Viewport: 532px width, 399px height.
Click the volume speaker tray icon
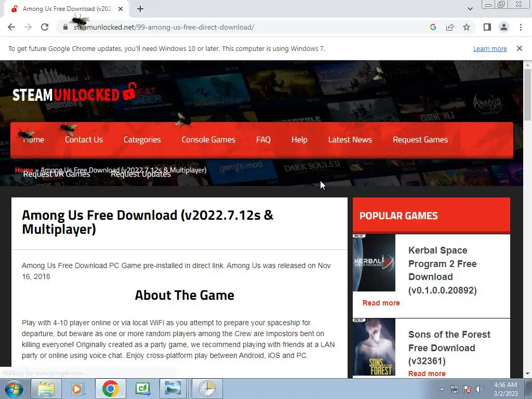tap(479, 389)
